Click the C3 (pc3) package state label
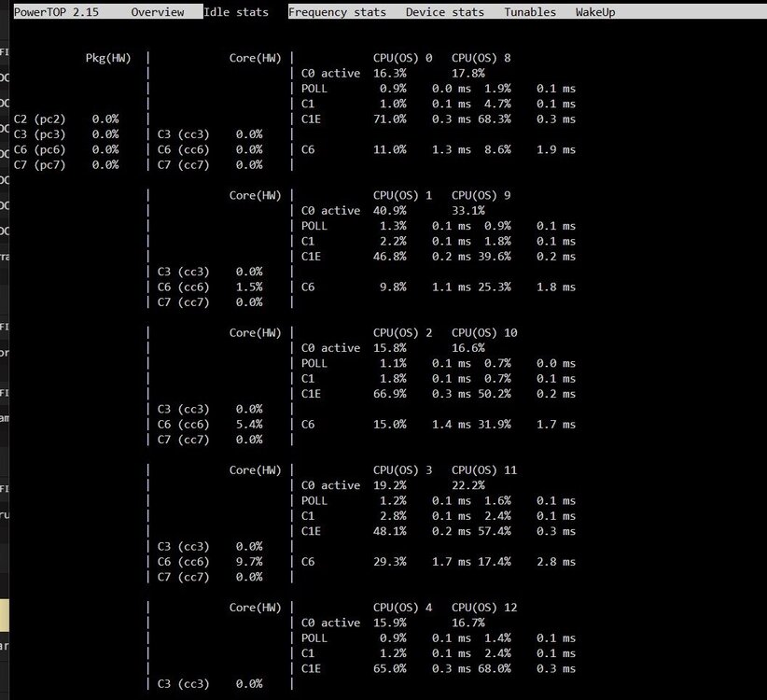 39,134
